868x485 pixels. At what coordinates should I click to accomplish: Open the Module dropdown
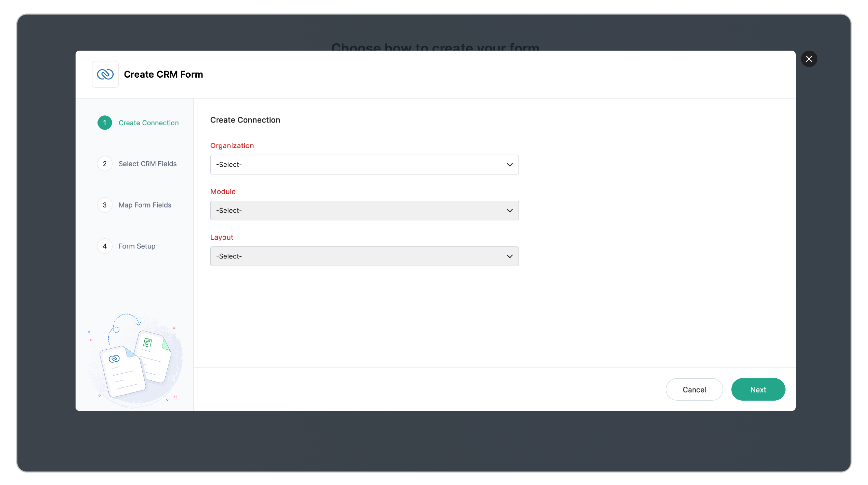[364, 211]
